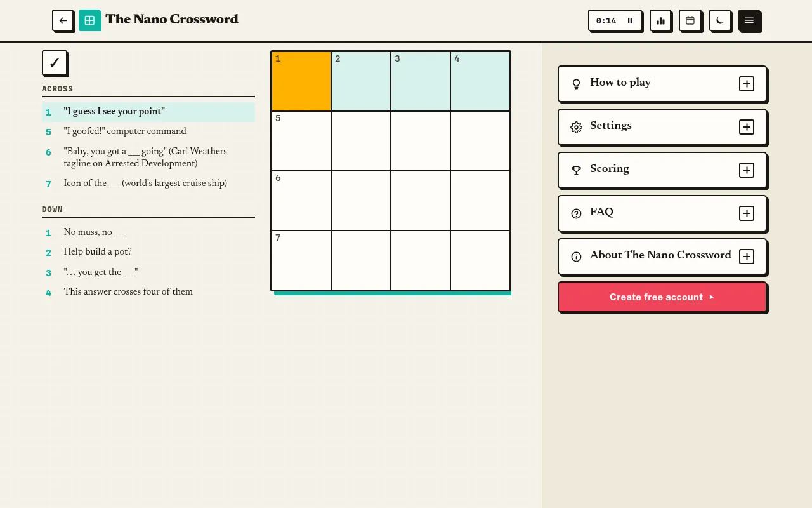Click Create free account button
The width and height of the screenshot is (812, 508).
[x=662, y=297]
